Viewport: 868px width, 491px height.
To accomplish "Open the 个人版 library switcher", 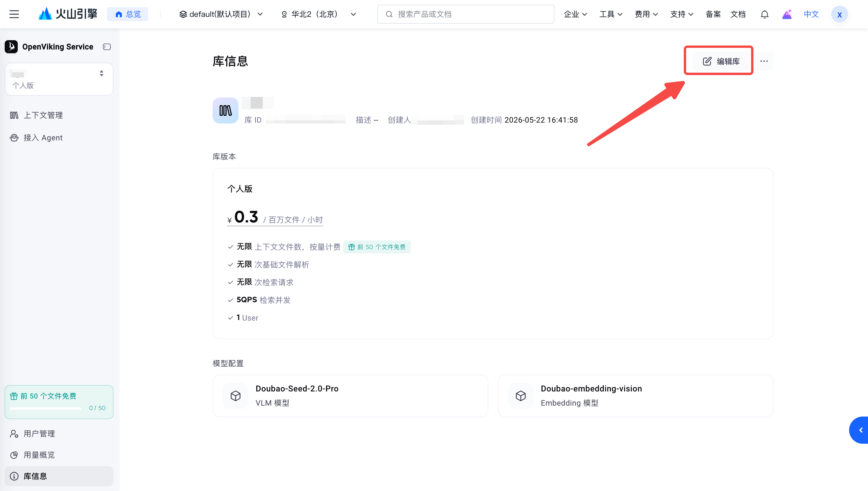I will coord(59,79).
